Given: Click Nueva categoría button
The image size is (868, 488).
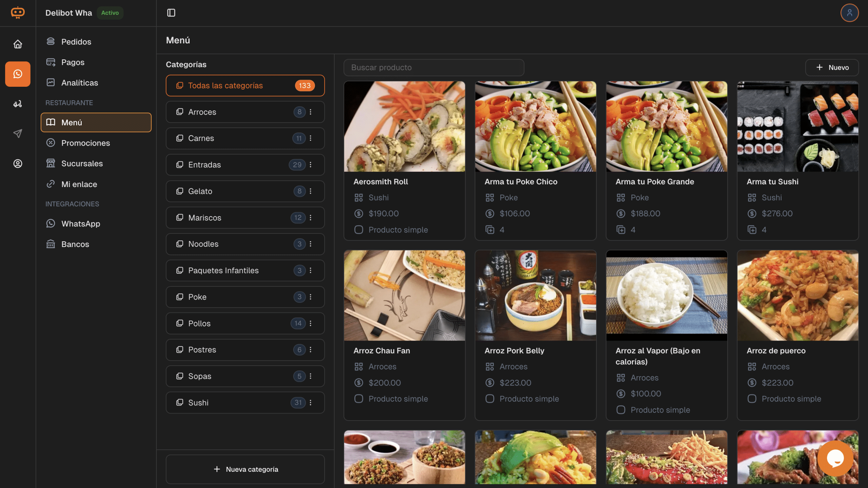Looking at the screenshot, I should [245, 469].
